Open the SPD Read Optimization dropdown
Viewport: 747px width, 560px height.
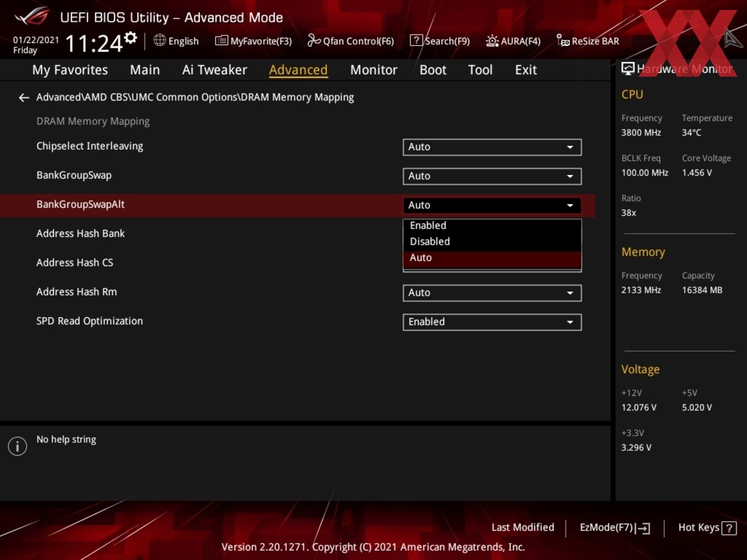(x=492, y=322)
